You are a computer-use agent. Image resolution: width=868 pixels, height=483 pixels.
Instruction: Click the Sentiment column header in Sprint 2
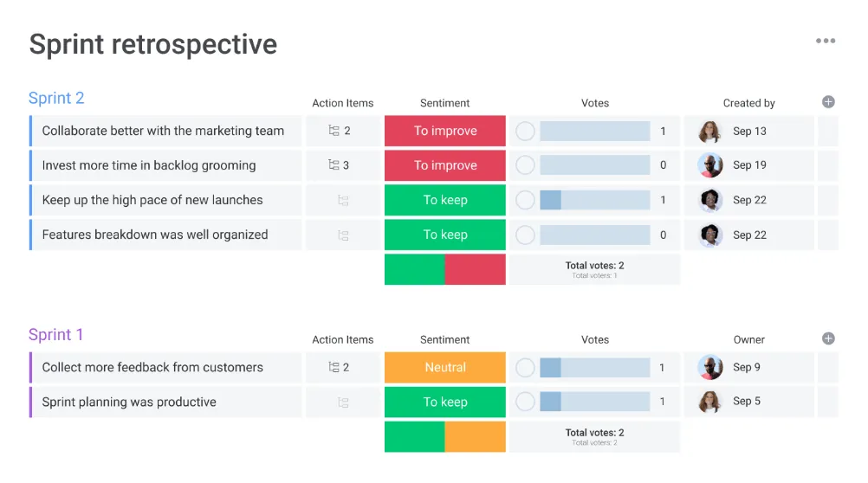tap(444, 103)
